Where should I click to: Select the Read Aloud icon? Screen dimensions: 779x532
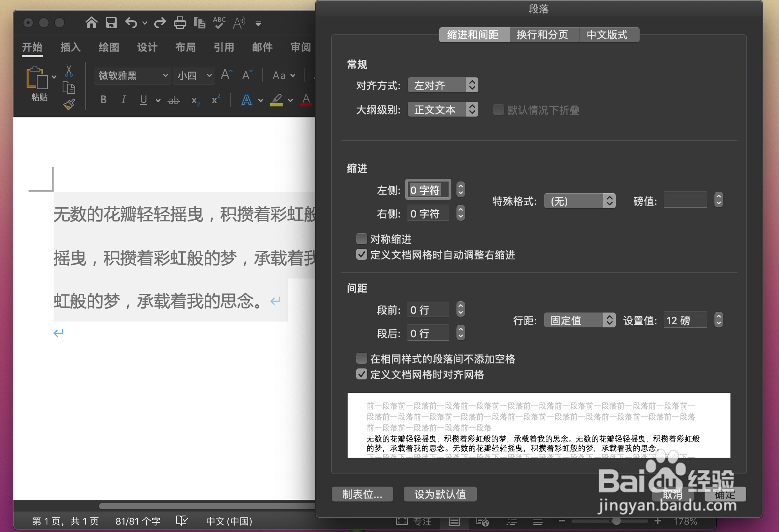(238, 23)
